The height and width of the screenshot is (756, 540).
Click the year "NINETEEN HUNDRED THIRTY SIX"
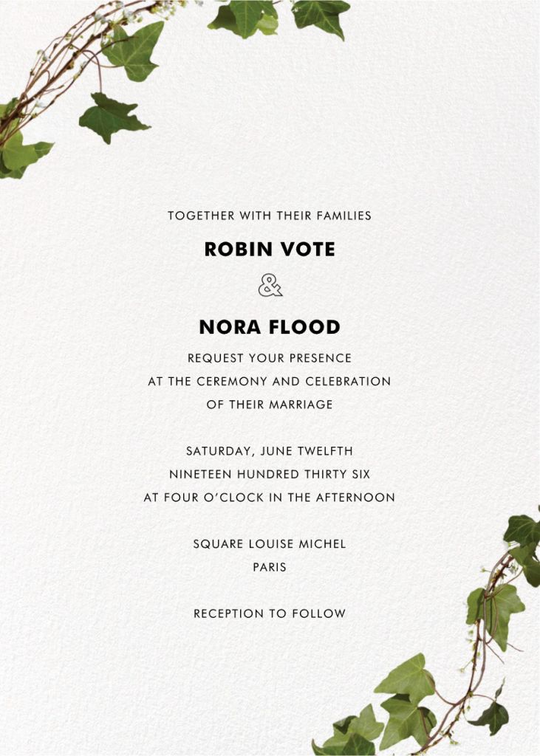[270, 474]
